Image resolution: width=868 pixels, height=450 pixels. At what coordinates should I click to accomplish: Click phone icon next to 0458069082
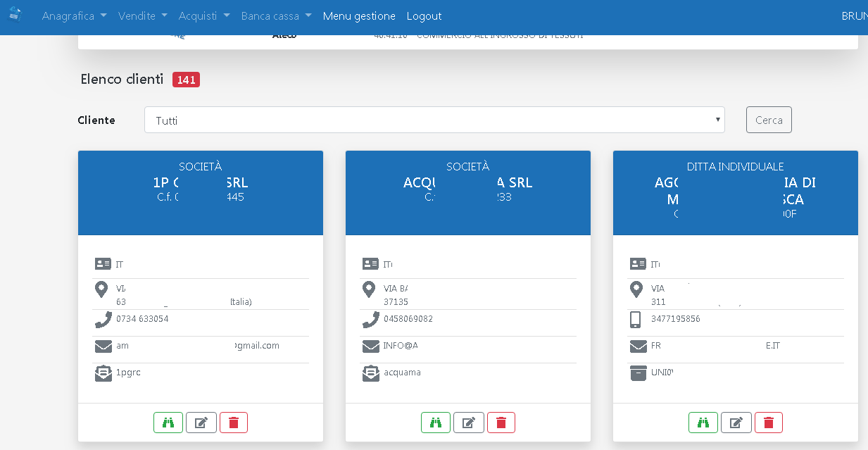(x=370, y=319)
